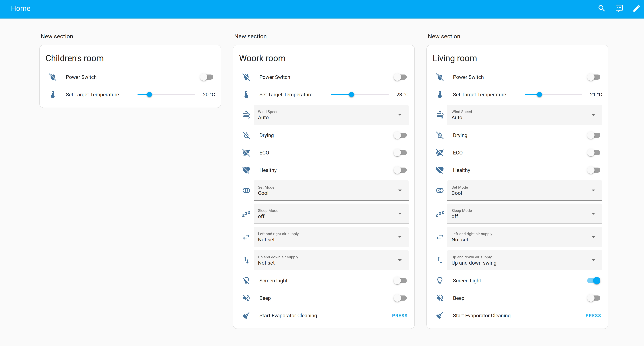Open Woork room Sleep Mode dropdown

coord(331,214)
